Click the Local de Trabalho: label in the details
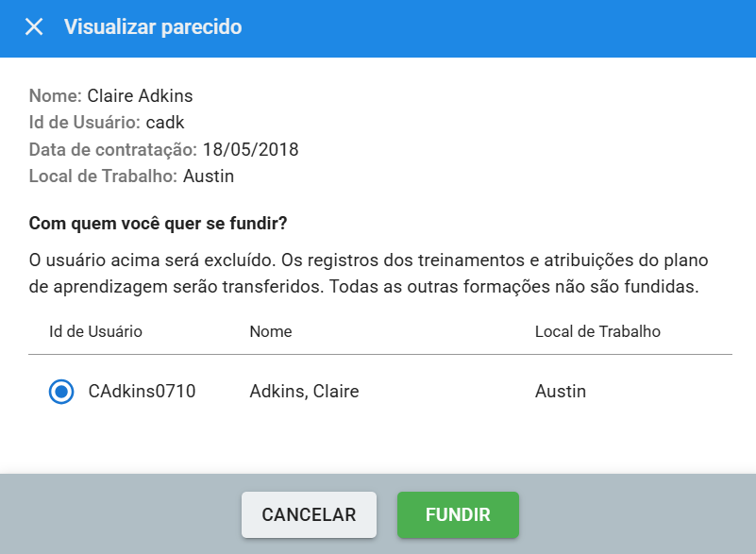Screen dimensions: 756x554 click(x=103, y=176)
